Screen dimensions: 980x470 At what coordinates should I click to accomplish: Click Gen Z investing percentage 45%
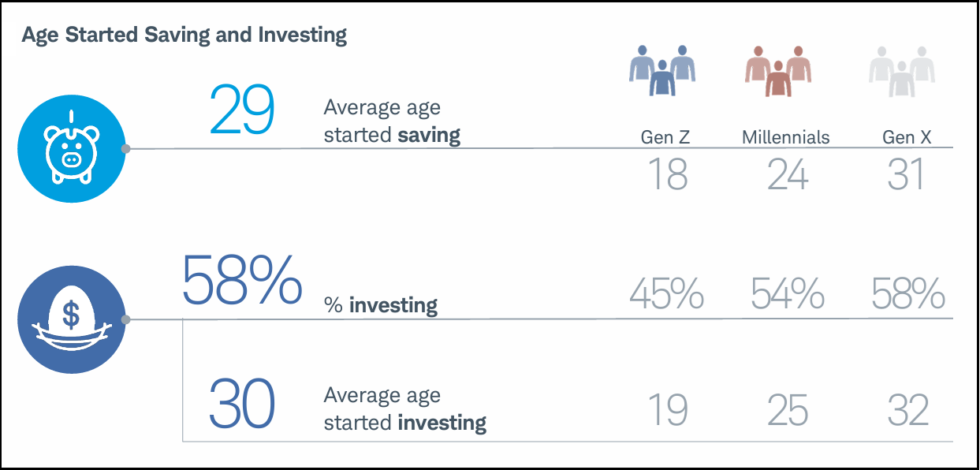coord(667,295)
